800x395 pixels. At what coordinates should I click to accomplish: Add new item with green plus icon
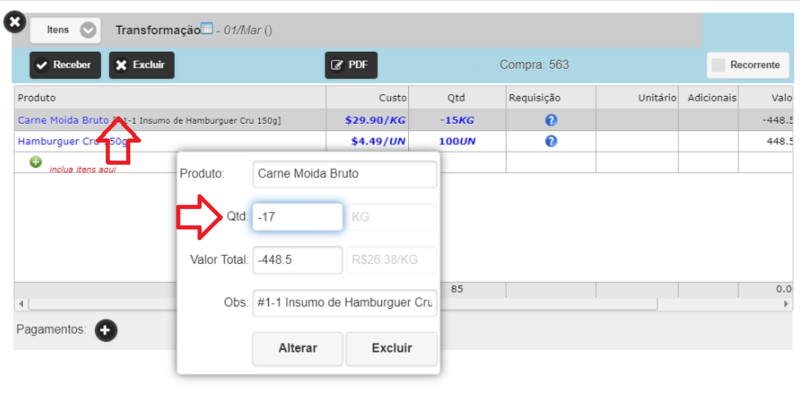point(35,162)
